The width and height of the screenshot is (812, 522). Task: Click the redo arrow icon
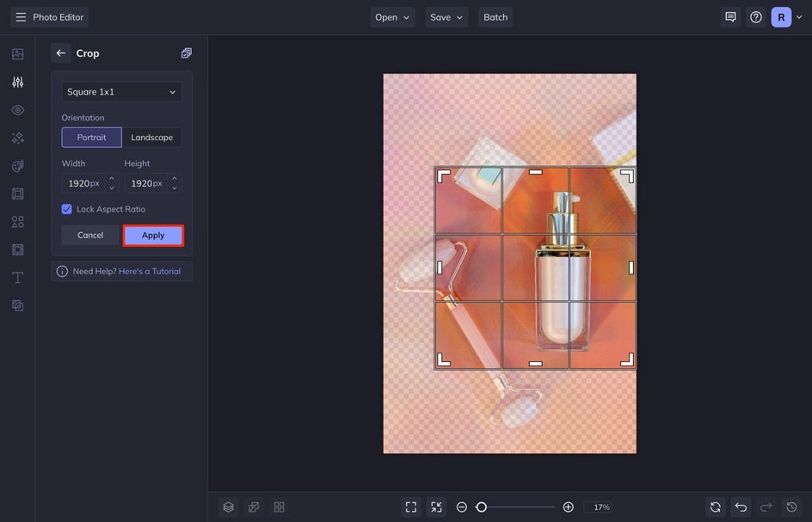click(x=766, y=507)
